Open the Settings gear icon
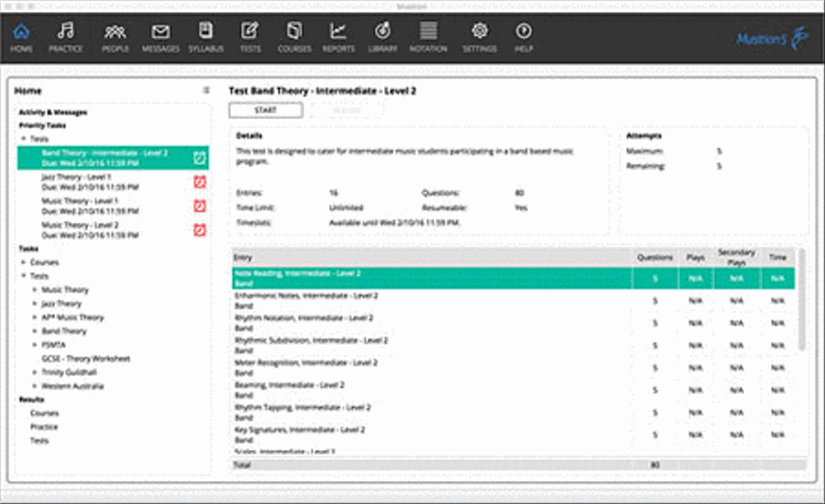Screen dimensions: 825x504 (x=479, y=31)
